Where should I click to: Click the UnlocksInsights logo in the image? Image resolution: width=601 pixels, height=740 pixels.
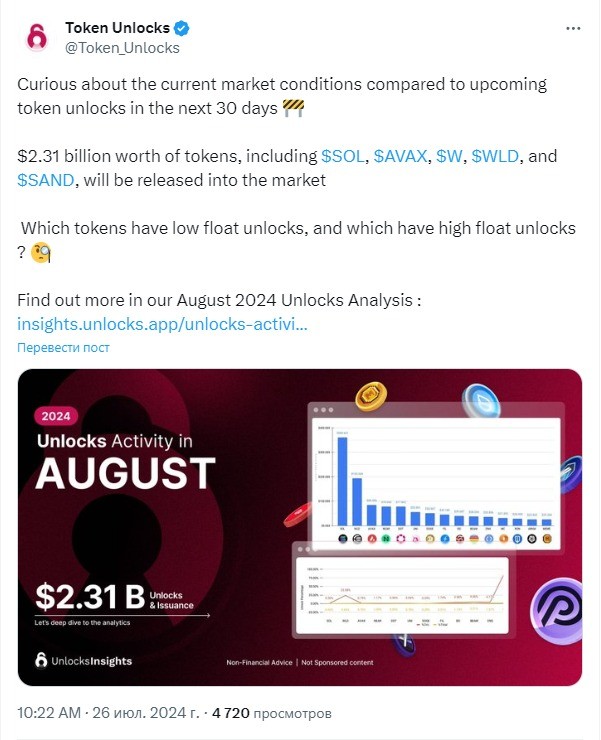coord(84,661)
